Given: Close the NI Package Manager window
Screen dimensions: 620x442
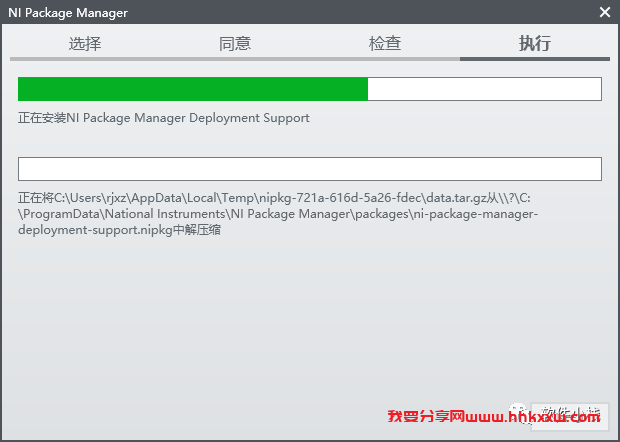Looking at the screenshot, I should pyautogui.click(x=605, y=12).
